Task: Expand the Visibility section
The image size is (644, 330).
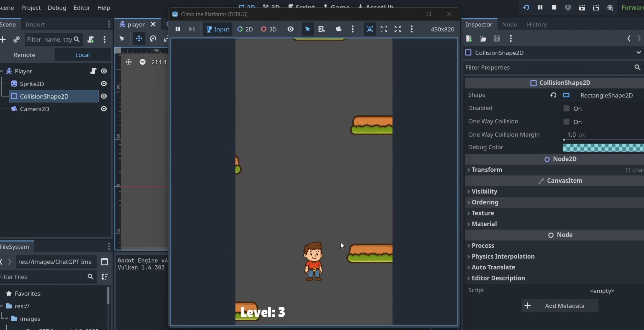Action: [484, 191]
